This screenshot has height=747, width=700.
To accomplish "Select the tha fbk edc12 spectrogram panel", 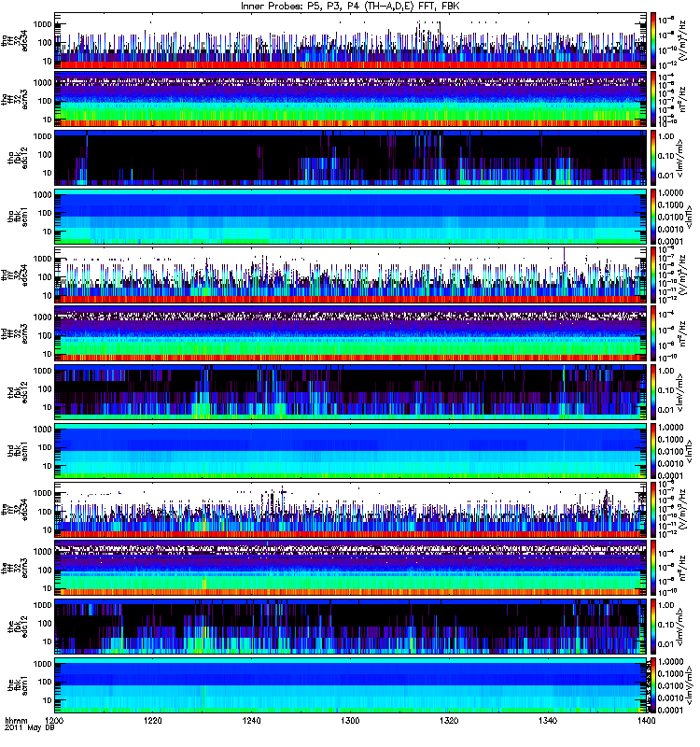I will click(x=351, y=158).
